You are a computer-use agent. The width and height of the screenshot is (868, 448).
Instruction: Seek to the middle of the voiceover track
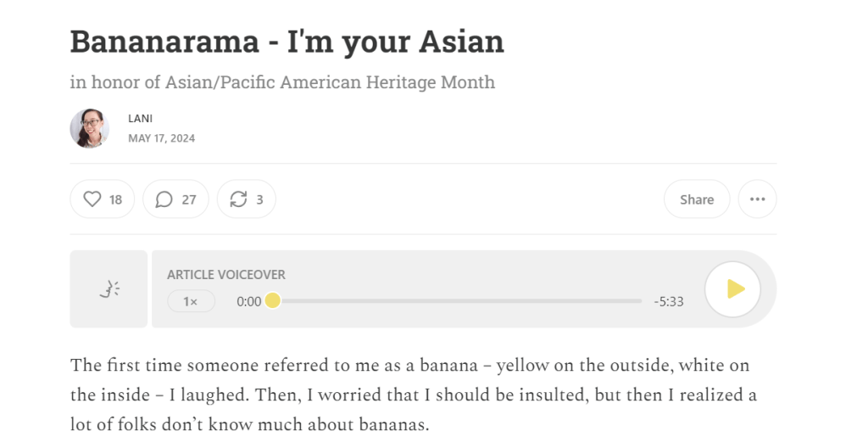(457, 301)
